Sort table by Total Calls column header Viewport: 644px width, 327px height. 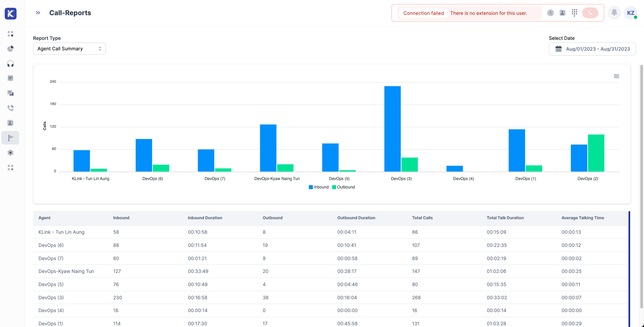click(422, 218)
